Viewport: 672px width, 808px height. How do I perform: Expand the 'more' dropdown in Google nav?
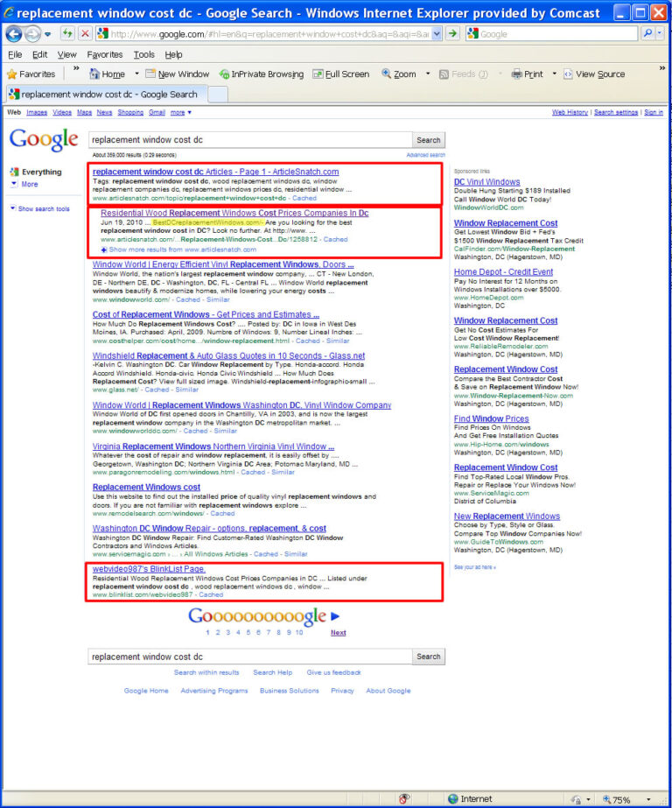point(181,112)
